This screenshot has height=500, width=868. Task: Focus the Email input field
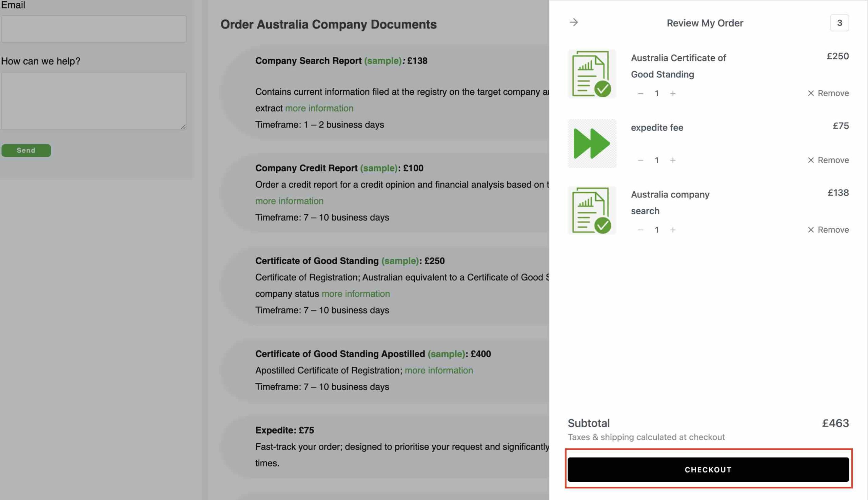click(x=94, y=29)
